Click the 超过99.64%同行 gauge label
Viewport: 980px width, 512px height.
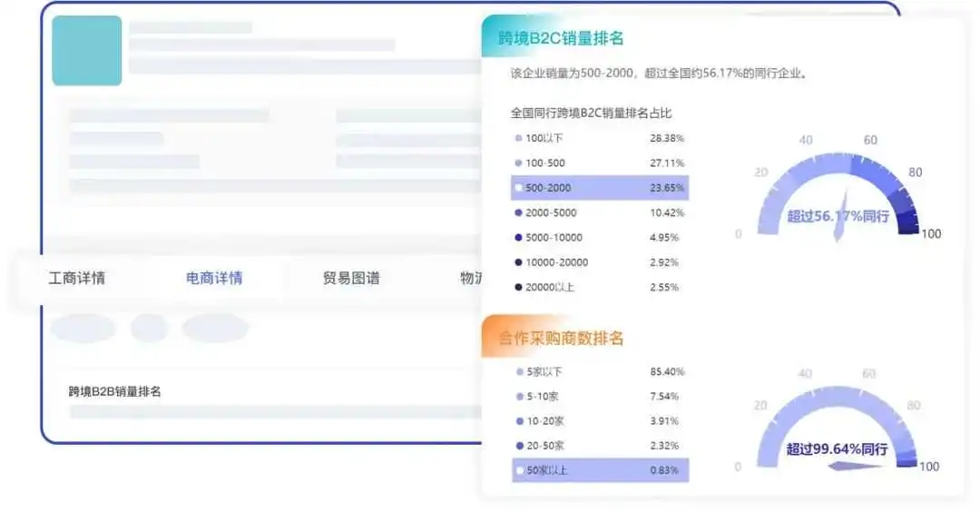click(x=837, y=448)
